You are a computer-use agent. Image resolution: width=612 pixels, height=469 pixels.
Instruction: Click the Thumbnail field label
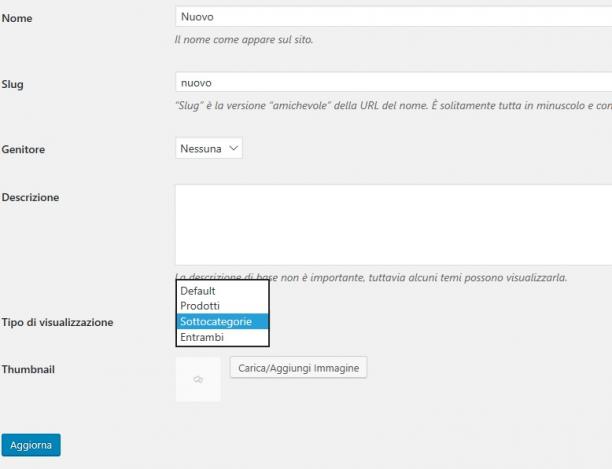[x=28, y=370]
